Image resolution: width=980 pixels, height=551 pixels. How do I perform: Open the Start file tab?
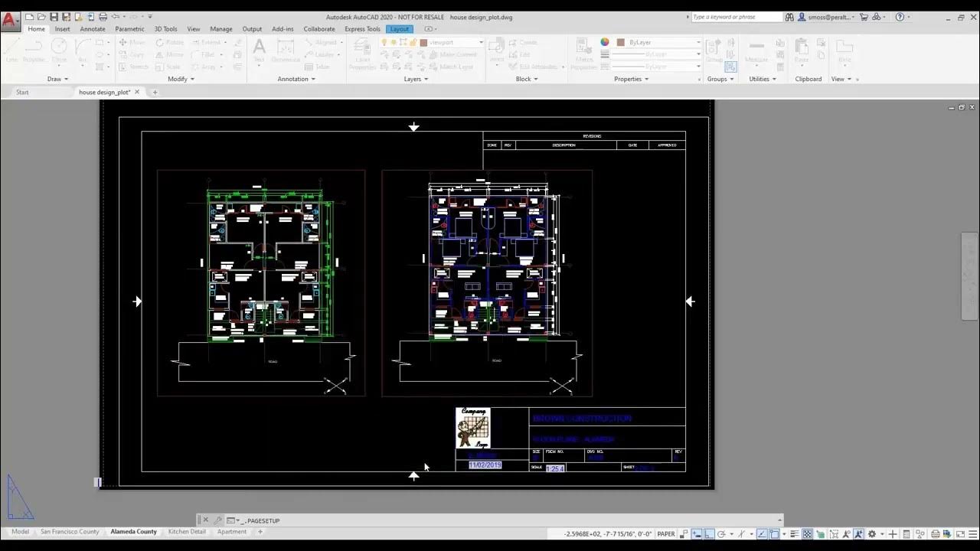22,92
